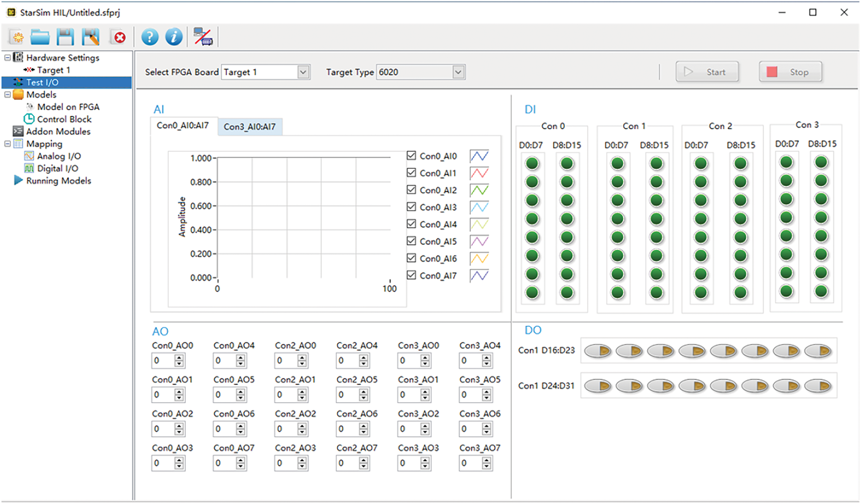Toggle the Con0_AI3 checkbox
Screen dimensions: 861x504
click(x=411, y=207)
